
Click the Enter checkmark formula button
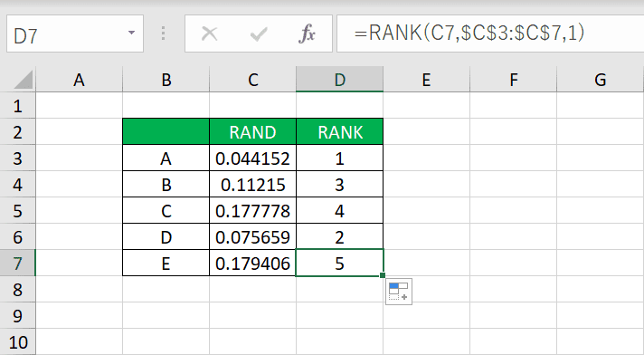click(x=259, y=34)
